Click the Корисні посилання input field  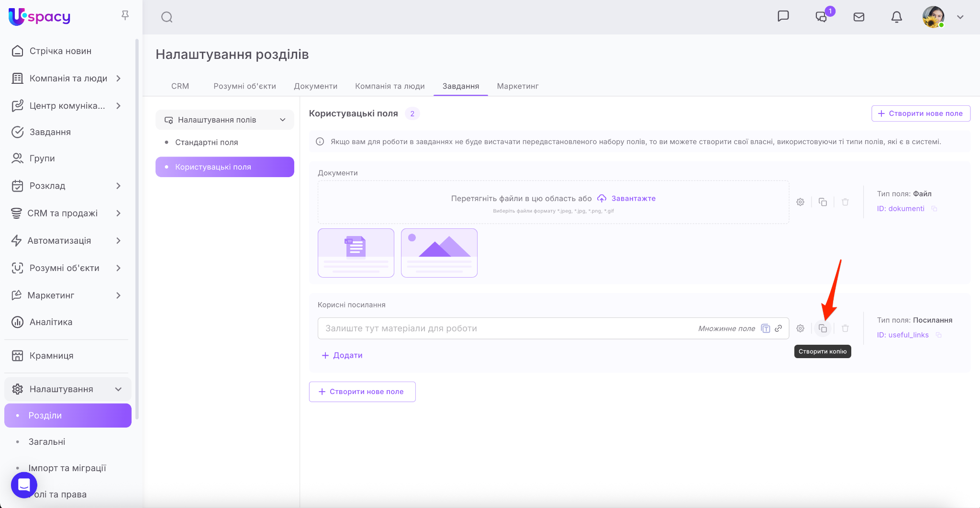(x=507, y=328)
